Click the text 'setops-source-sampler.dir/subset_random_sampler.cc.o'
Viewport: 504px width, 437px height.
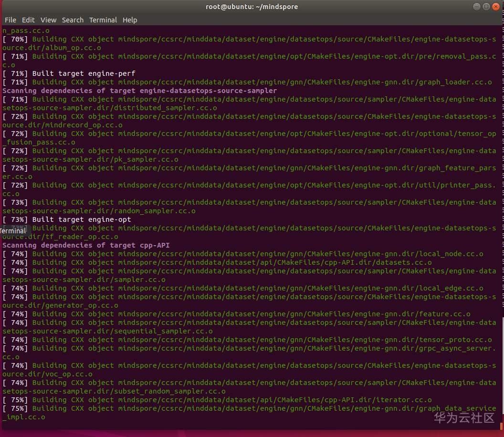pyautogui.click(x=114, y=391)
